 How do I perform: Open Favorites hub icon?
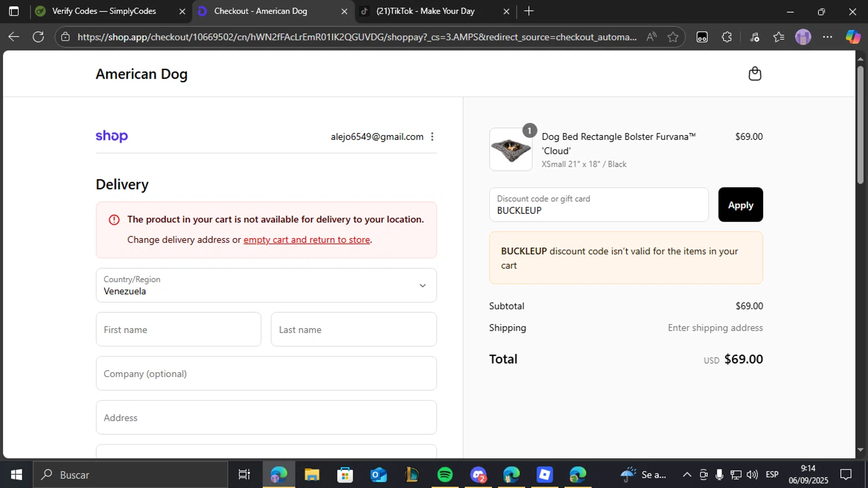(x=779, y=37)
